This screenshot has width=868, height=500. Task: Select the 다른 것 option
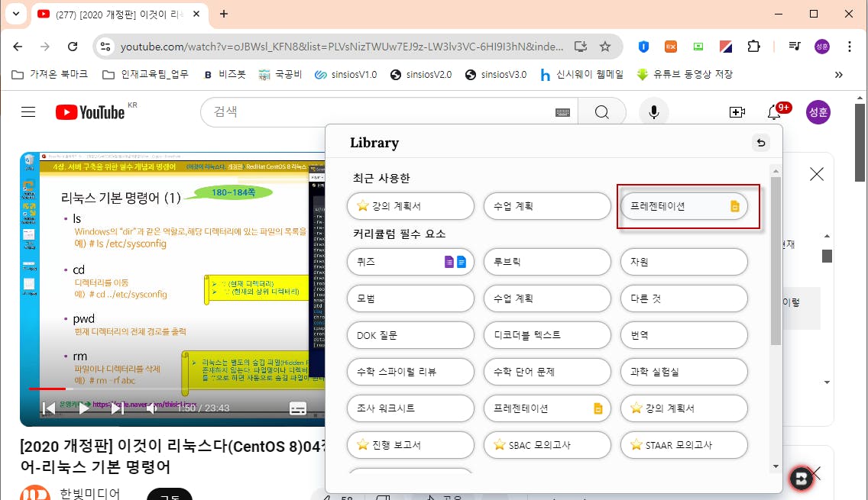coord(684,298)
